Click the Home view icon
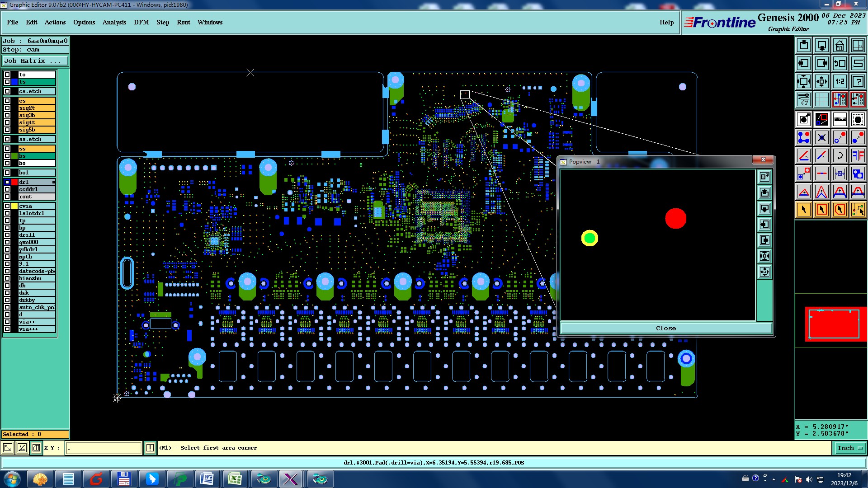This screenshot has width=868, height=488. click(840, 45)
